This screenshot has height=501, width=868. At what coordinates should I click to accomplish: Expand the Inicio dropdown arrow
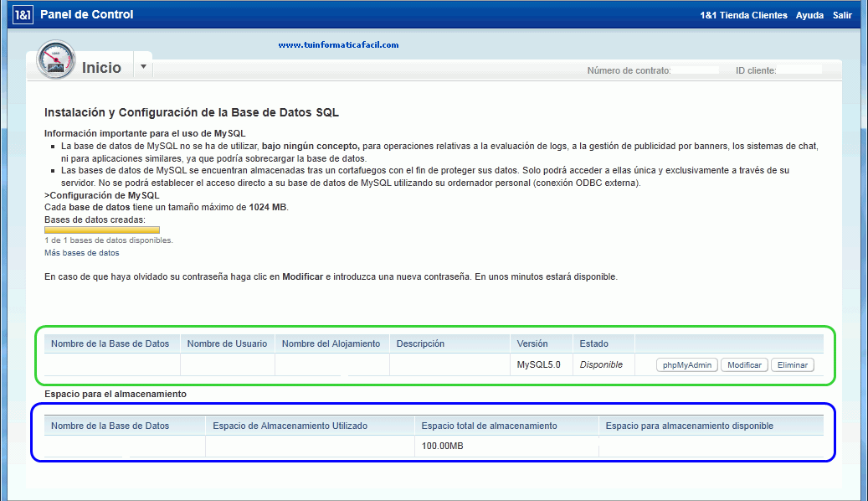pyautogui.click(x=143, y=66)
